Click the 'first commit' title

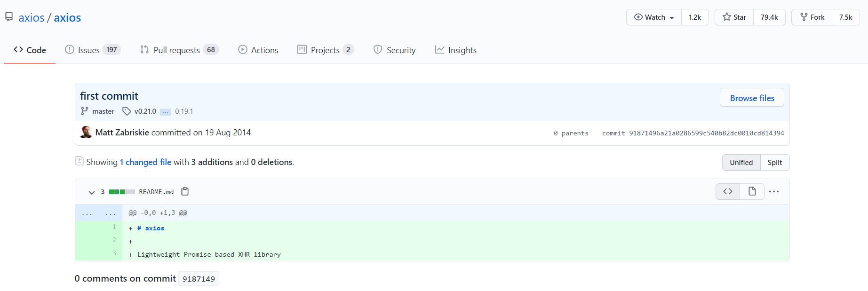[x=109, y=96]
